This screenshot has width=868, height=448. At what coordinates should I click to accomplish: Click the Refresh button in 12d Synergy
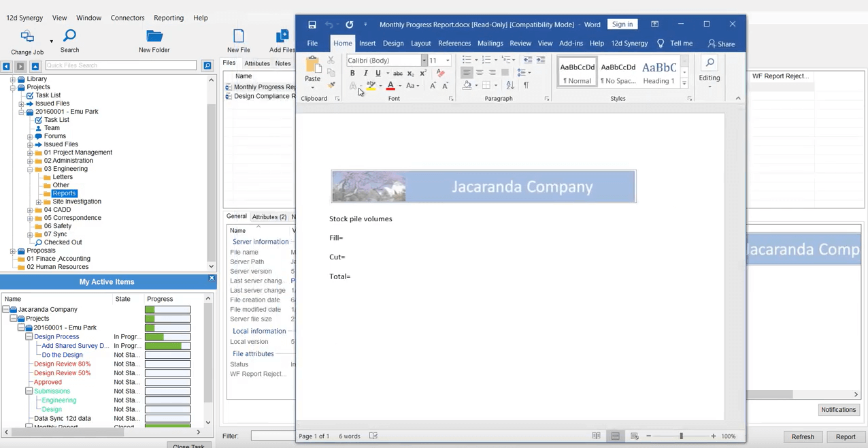803,437
